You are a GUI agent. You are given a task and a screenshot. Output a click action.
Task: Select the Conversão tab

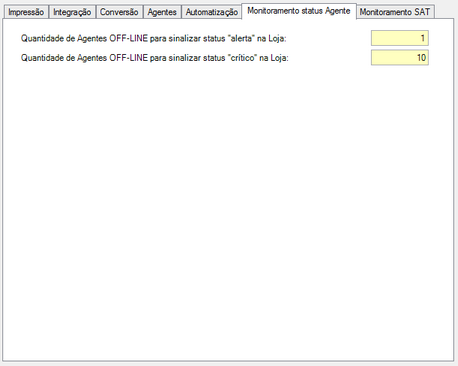pyautogui.click(x=119, y=12)
